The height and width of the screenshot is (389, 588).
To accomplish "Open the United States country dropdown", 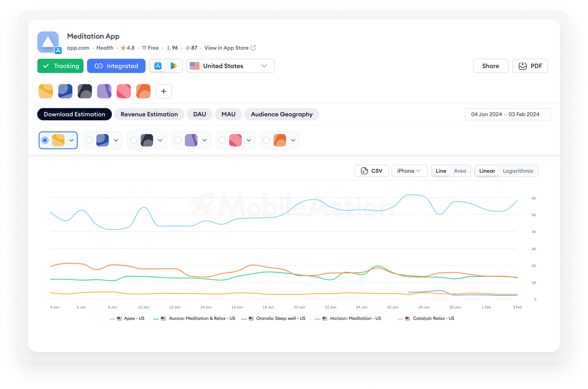I will [x=230, y=66].
